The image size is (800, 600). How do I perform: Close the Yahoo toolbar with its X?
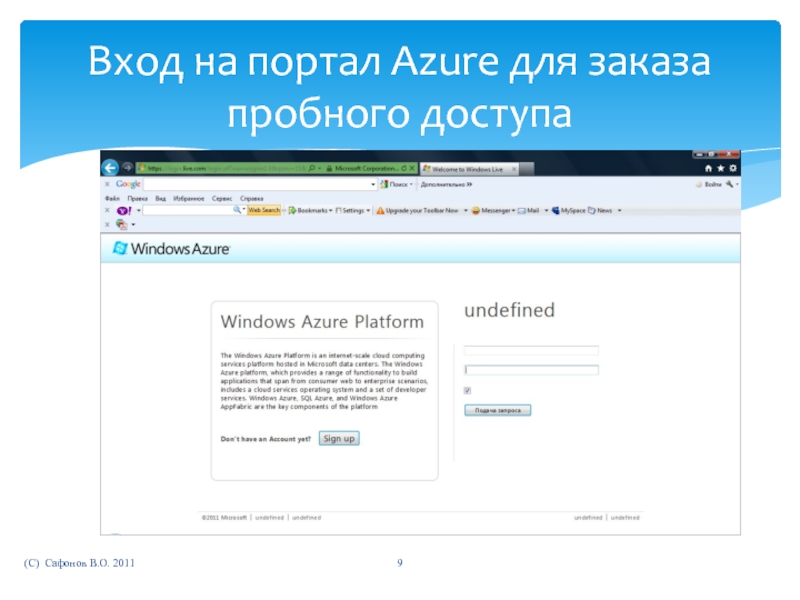coord(107,210)
